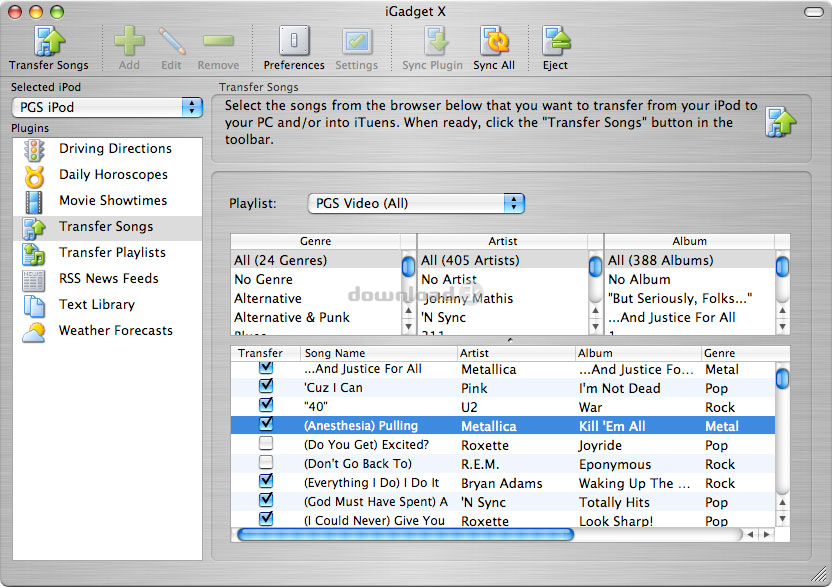Sort songs by the Song Name column
832x587 pixels.
(x=378, y=353)
